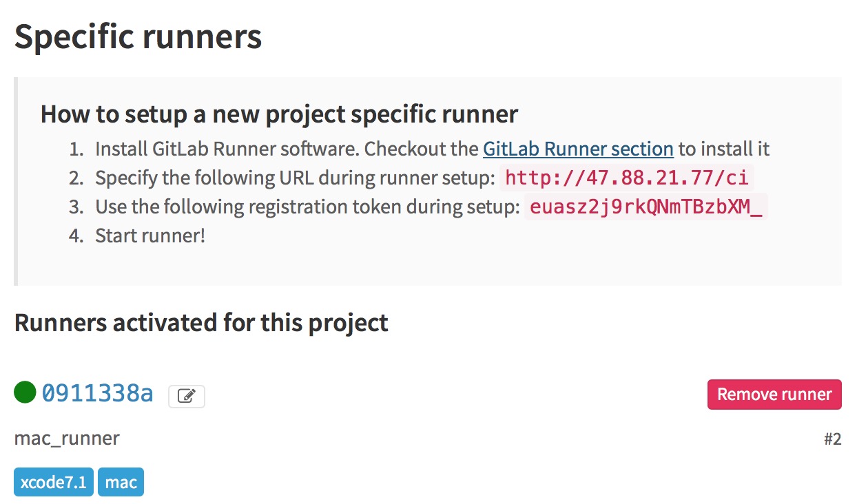Click the runner name mac_runner
Image resolution: width=857 pixels, height=504 pixels.
tap(67, 438)
